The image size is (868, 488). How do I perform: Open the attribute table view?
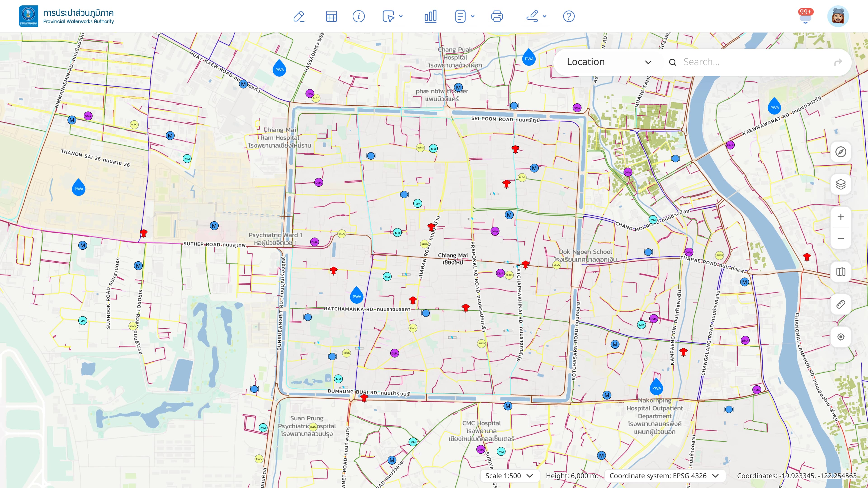(x=331, y=16)
